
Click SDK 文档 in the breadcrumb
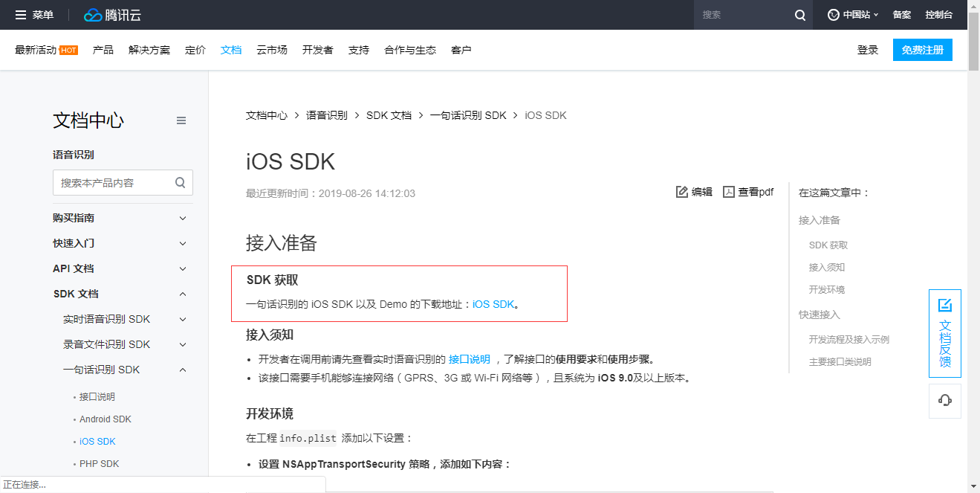[389, 115]
